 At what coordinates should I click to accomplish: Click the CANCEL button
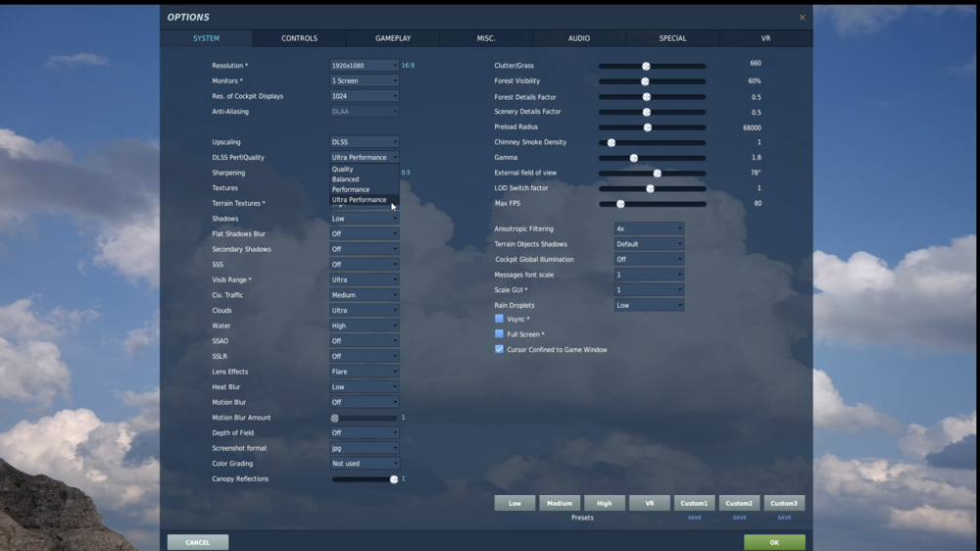[x=198, y=542]
